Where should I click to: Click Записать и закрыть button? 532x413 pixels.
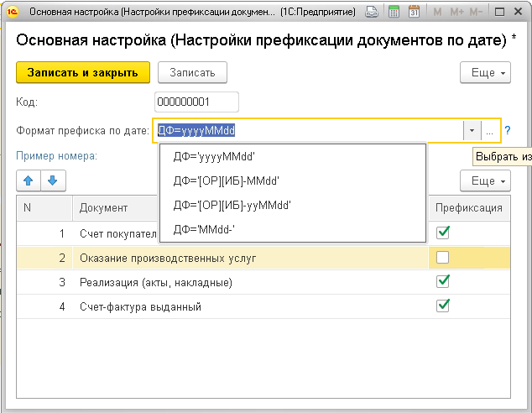click(82, 73)
